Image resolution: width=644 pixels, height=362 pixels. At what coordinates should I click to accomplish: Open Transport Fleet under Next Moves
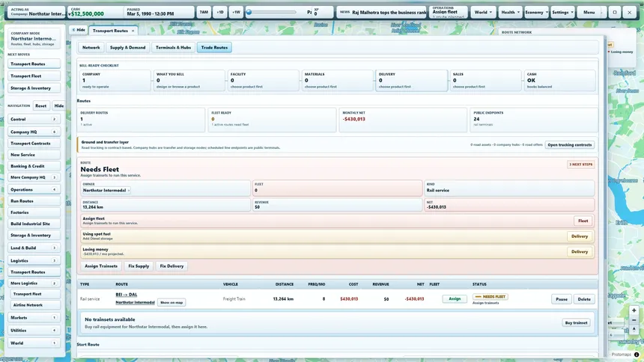point(34,76)
